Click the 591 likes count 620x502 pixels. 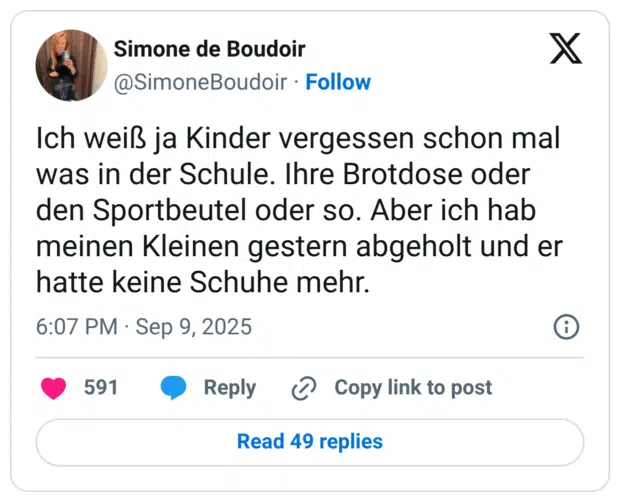coord(101,388)
